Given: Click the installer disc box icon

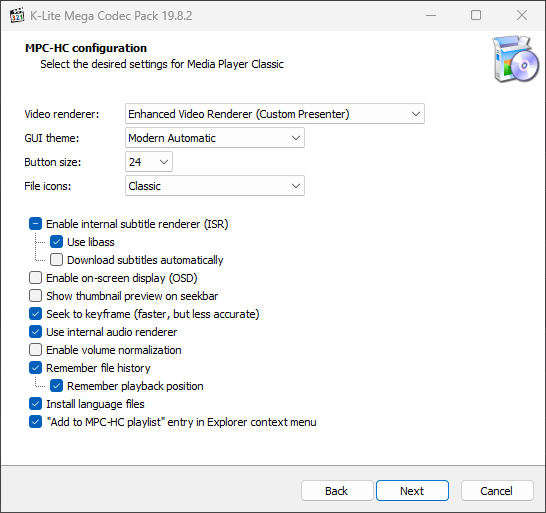Looking at the screenshot, I should pyautogui.click(x=516, y=59).
